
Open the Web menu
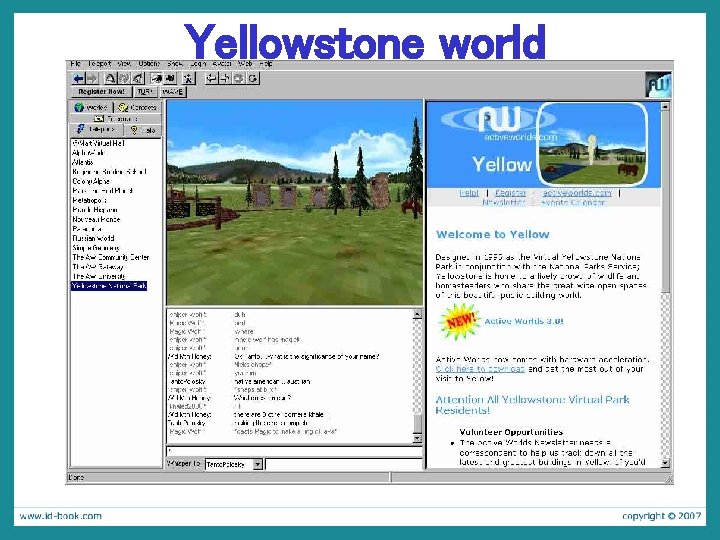(x=245, y=64)
